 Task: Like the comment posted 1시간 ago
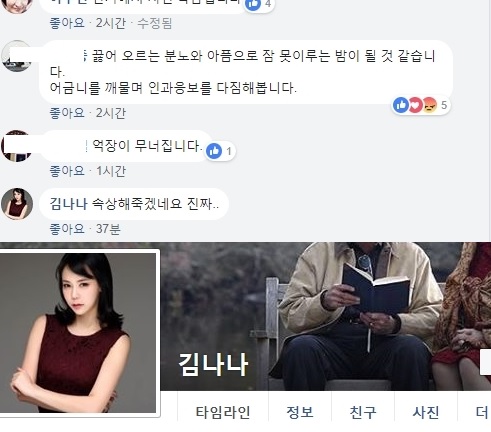pyautogui.click(x=67, y=171)
